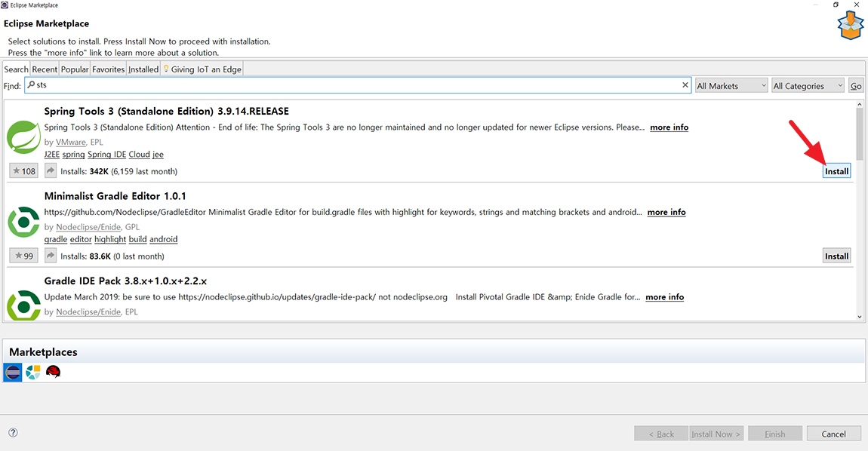Open Nodeclipse/Enide link under Gradle IDE Pack
Screen dimensions: 868x451
[88, 311]
